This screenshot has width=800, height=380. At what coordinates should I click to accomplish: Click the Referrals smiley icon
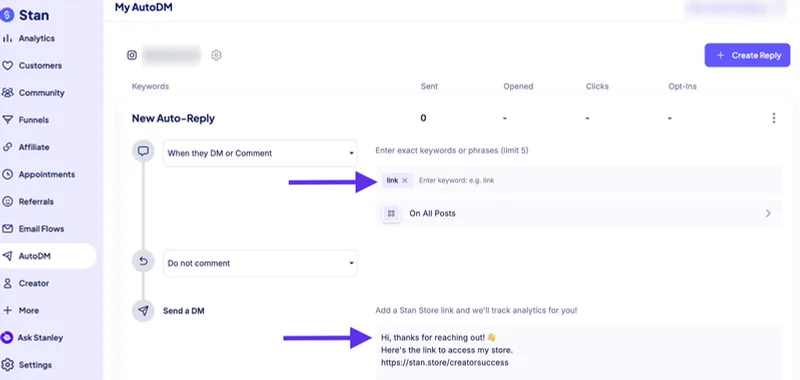pos(7,201)
